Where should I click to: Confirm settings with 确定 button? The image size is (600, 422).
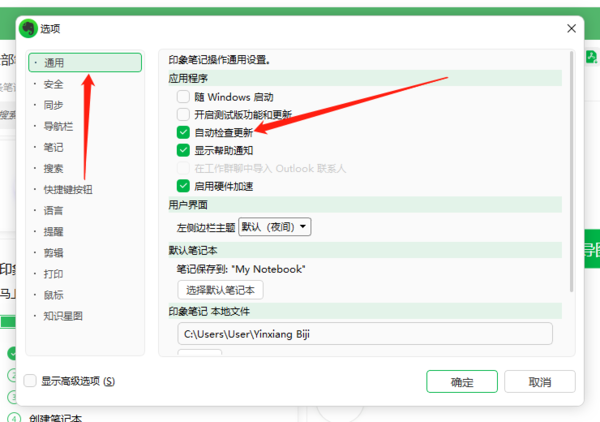tap(461, 381)
